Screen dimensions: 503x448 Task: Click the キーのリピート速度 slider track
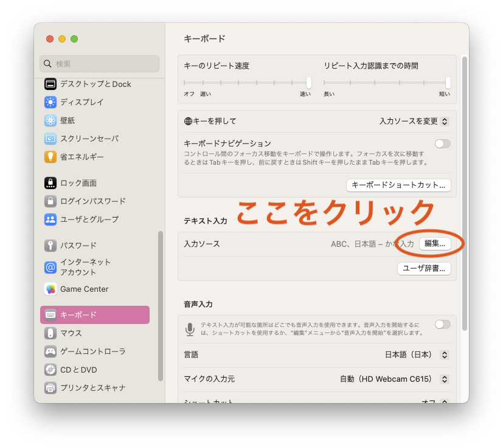pyautogui.click(x=248, y=83)
